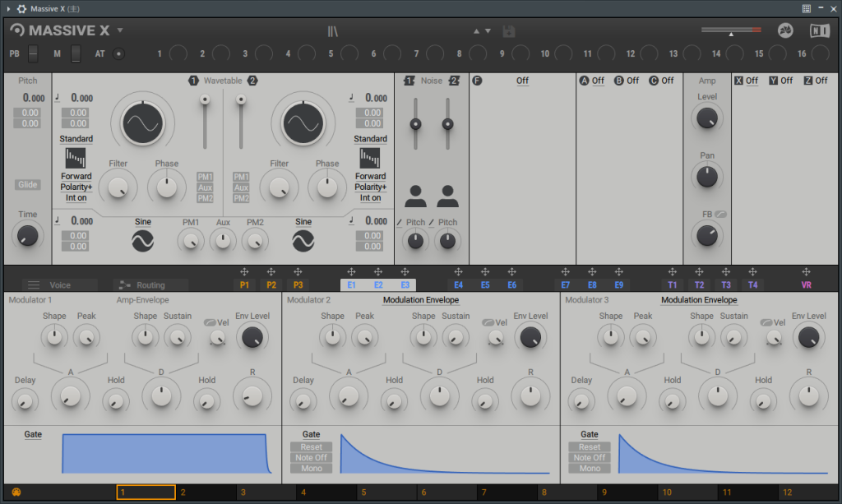Open the left Standard wavetable mode menu
Viewport: 842px width, 504px height.
pos(76,138)
